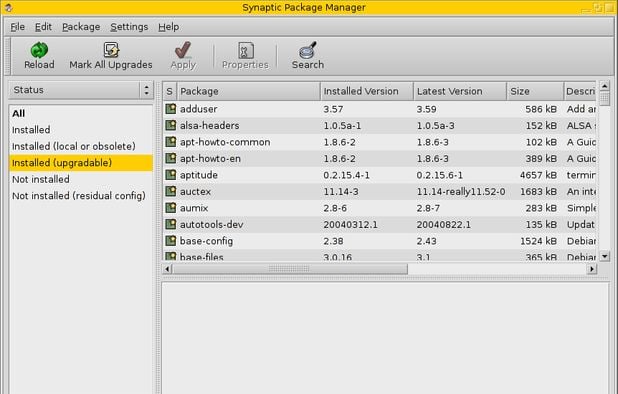Click the 4657 kB size cell
Viewport: 618px width, 394px height.
pyautogui.click(x=538, y=175)
